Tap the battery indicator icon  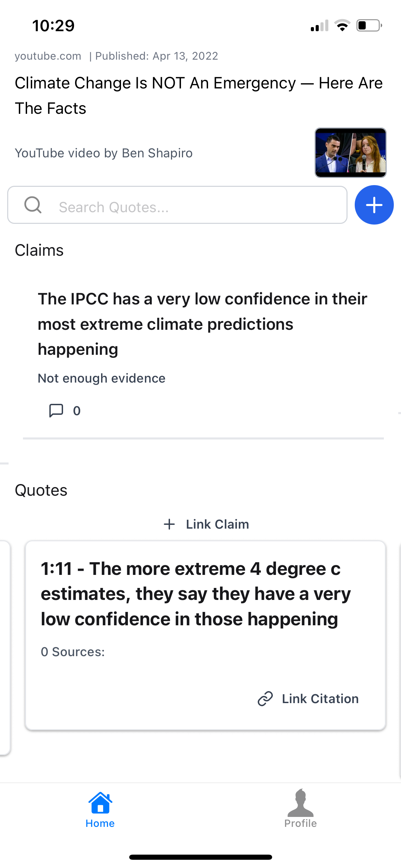369,25
